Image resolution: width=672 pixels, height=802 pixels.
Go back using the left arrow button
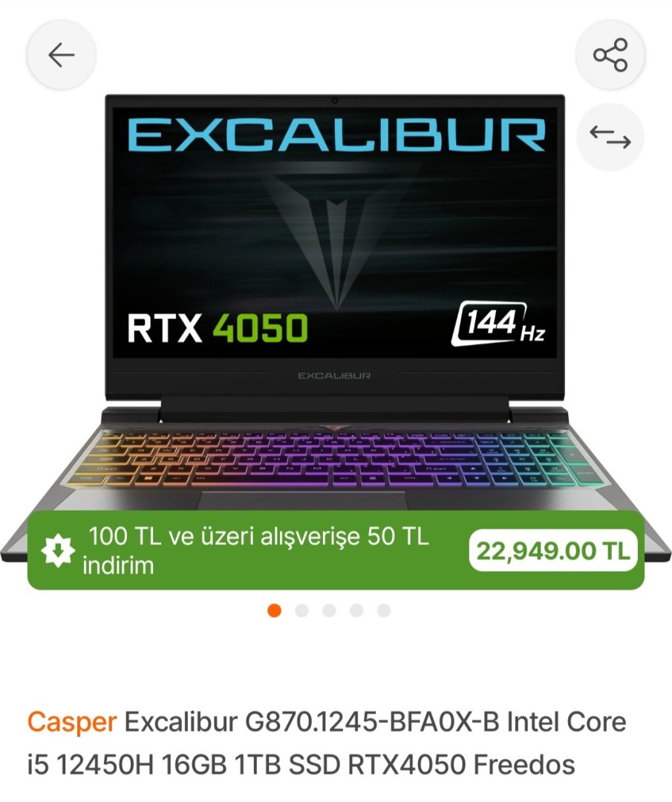pos(62,55)
